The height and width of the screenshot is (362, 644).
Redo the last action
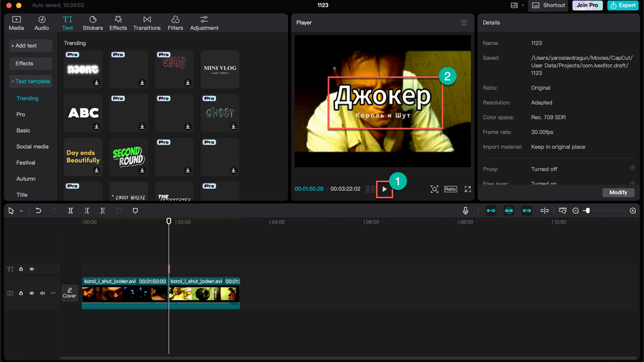55,211
